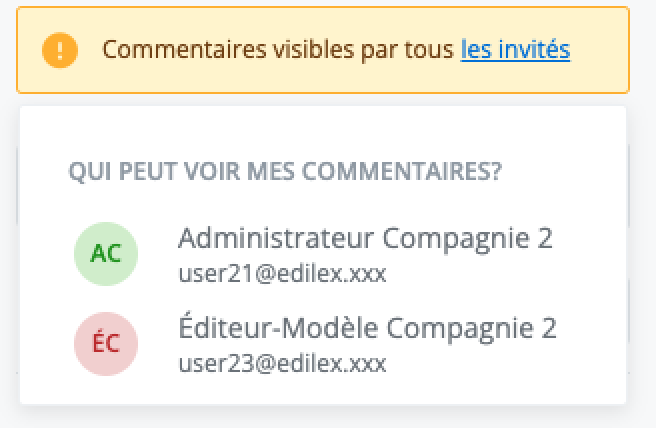Click the orange exclamation warning icon
The image size is (656, 428).
[59, 50]
